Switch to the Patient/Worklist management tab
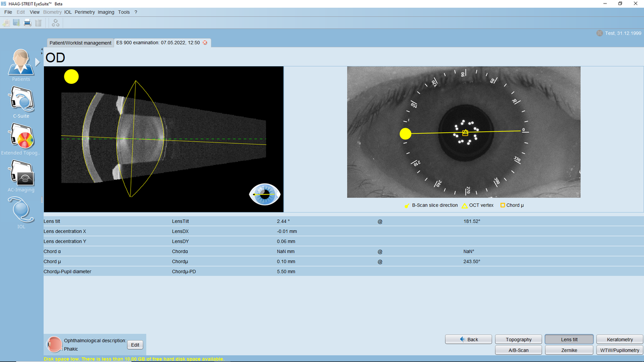 pyautogui.click(x=80, y=43)
